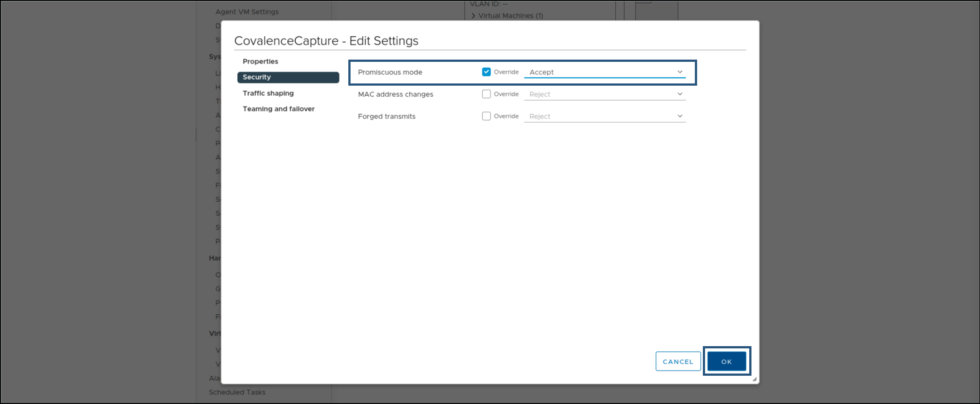The image size is (980, 404).
Task: Open Promiscuous mode Accept dropdown
Action: [605, 72]
